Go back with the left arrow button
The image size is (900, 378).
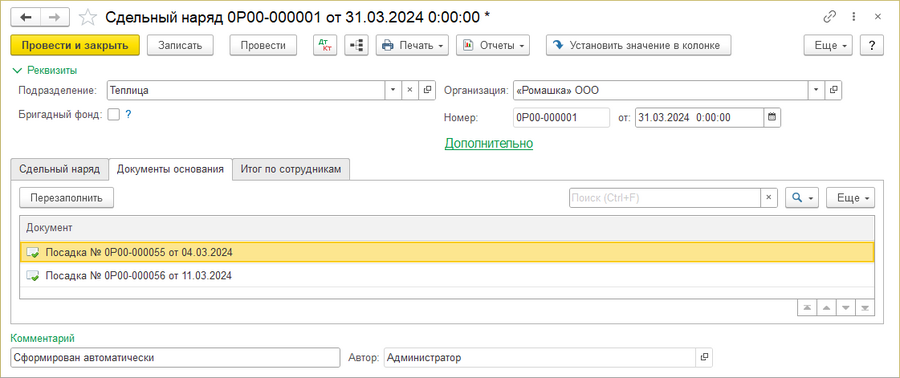pos(26,17)
